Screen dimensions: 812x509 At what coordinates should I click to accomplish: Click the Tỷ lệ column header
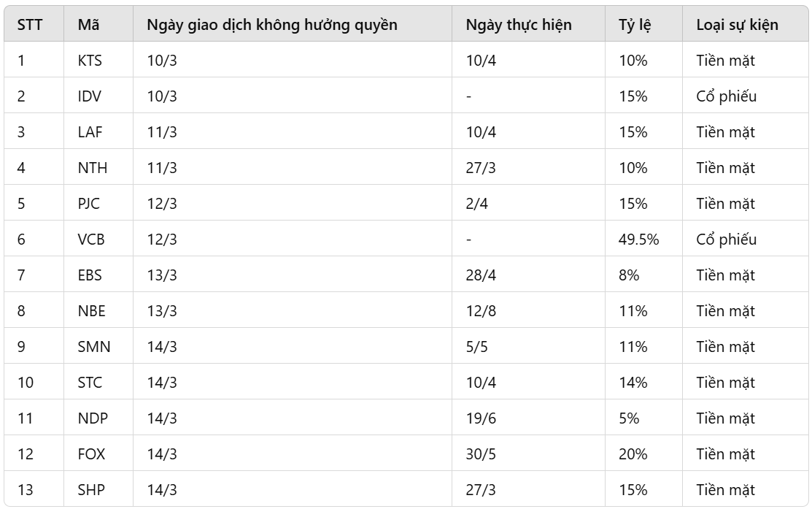(634, 25)
